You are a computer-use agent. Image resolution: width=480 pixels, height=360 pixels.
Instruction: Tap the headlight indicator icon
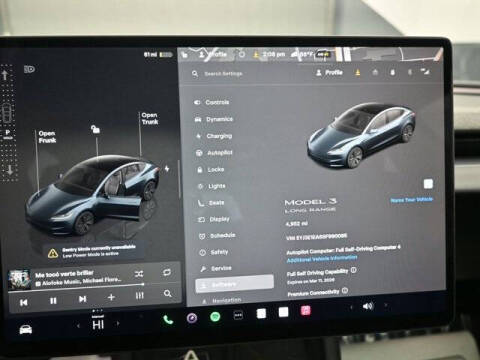click(29, 69)
